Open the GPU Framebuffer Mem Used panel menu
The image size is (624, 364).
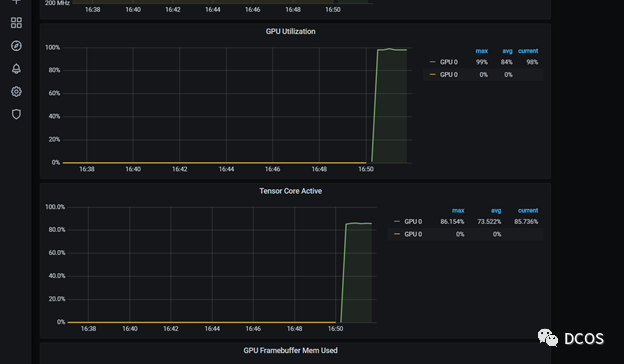(291, 350)
